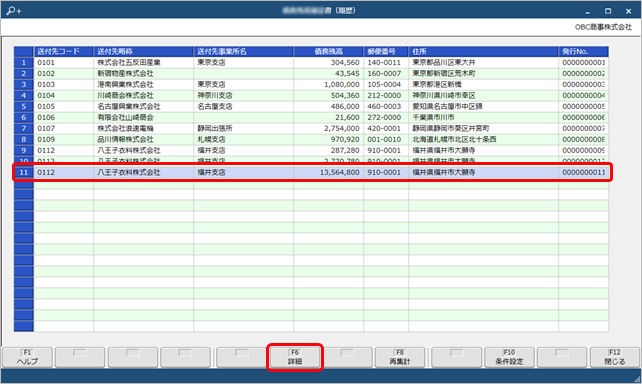642x384 pixels.
Task: Click 株式会社浪速電機 cell
Action: click(x=143, y=129)
